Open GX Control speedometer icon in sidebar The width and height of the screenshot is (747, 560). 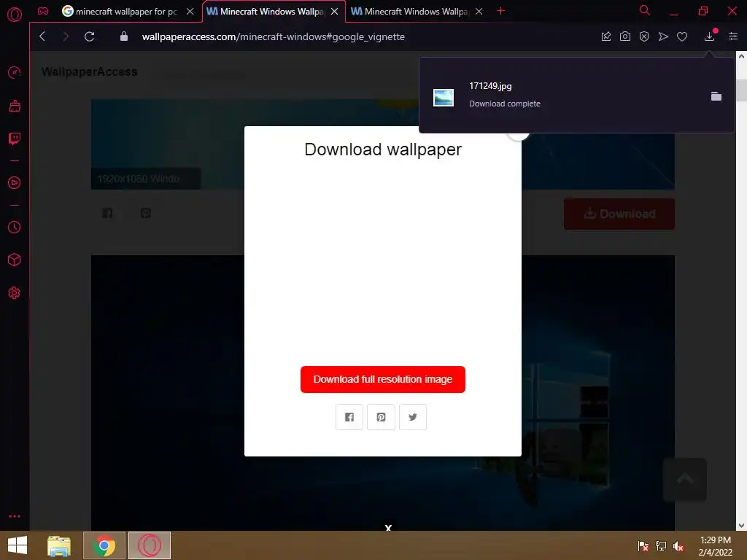pos(15,72)
